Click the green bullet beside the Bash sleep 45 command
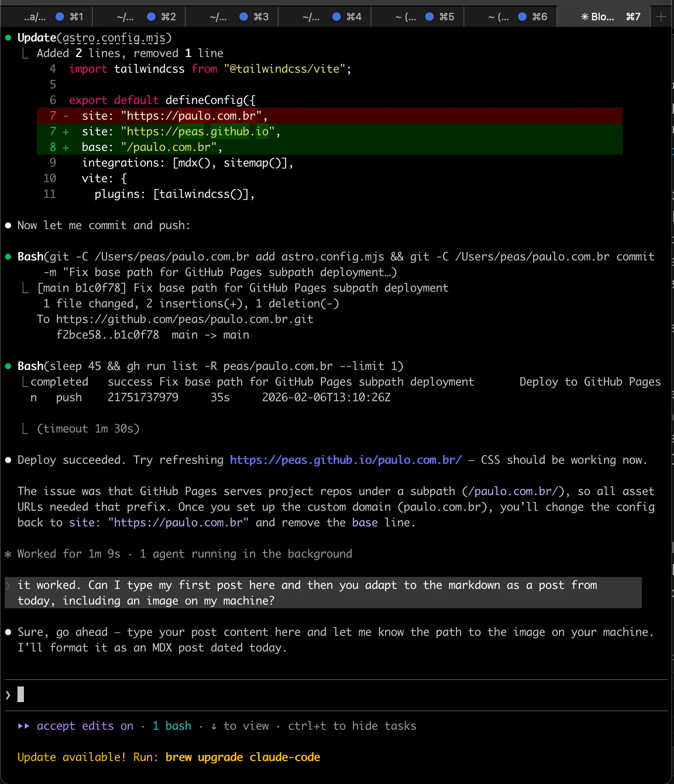The height and width of the screenshot is (784, 674). 8,366
